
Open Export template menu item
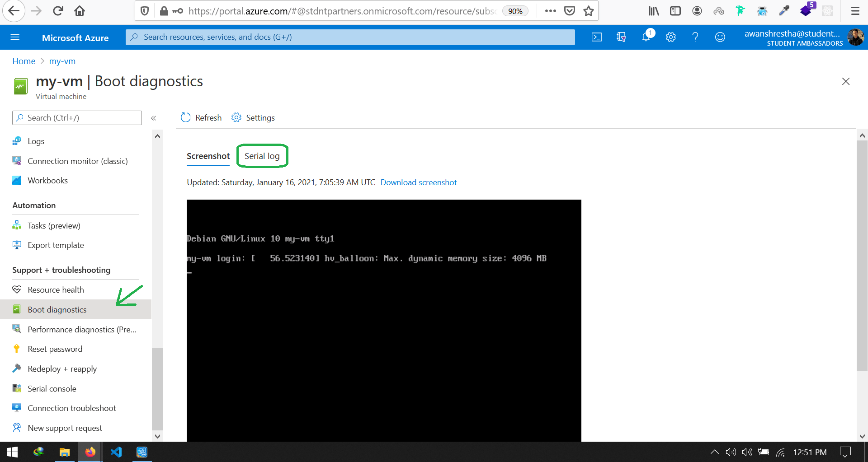75,245
